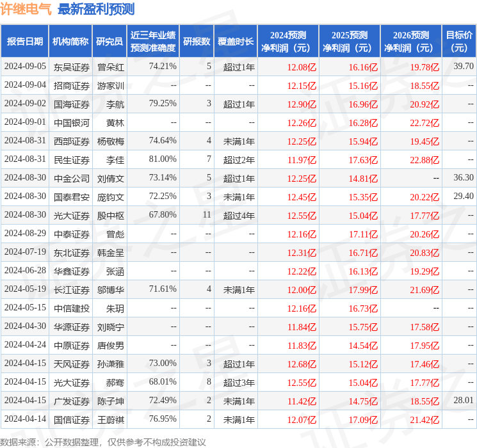
Task: Select the 中金公司 institution cell
Action: coord(72,179)
